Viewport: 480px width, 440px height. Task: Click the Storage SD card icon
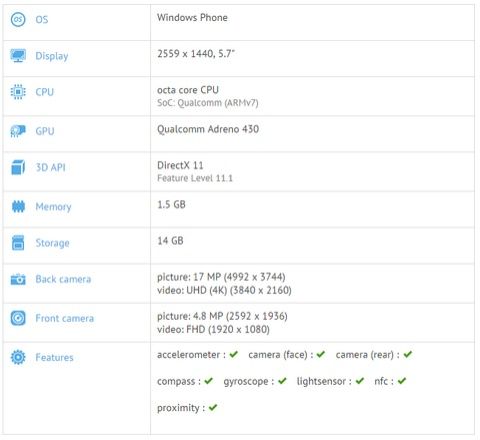pos(18,243)
